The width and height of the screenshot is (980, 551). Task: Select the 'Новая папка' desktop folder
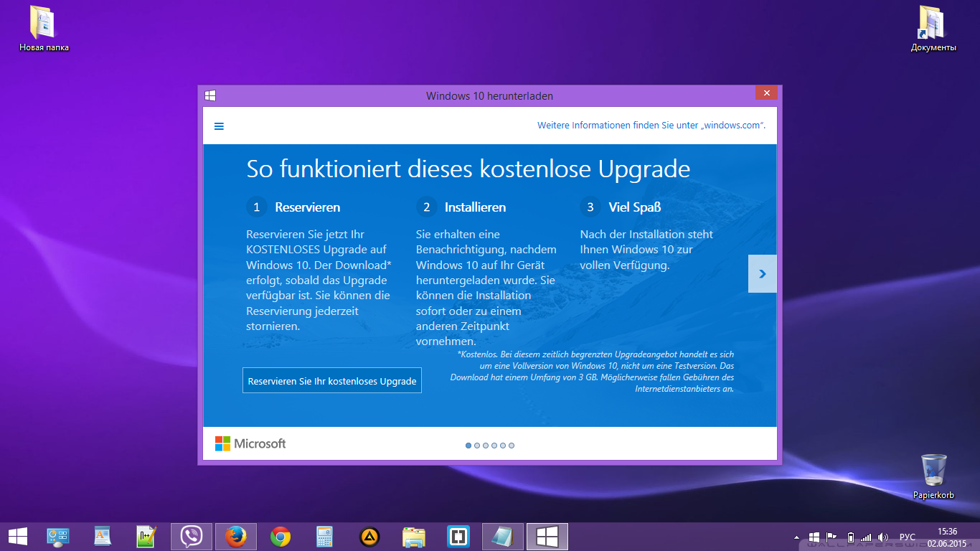point(44,29)
